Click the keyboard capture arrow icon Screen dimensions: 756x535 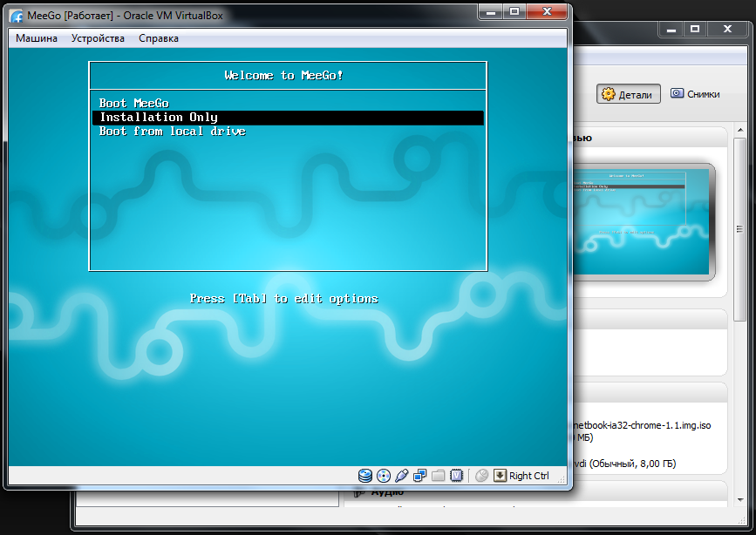[x=500, y=476]
